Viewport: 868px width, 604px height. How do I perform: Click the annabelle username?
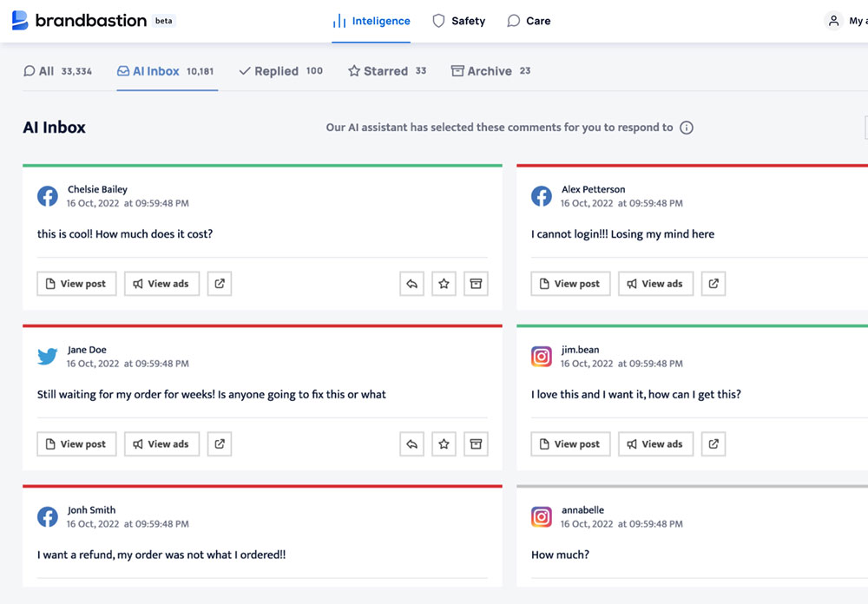582,510
